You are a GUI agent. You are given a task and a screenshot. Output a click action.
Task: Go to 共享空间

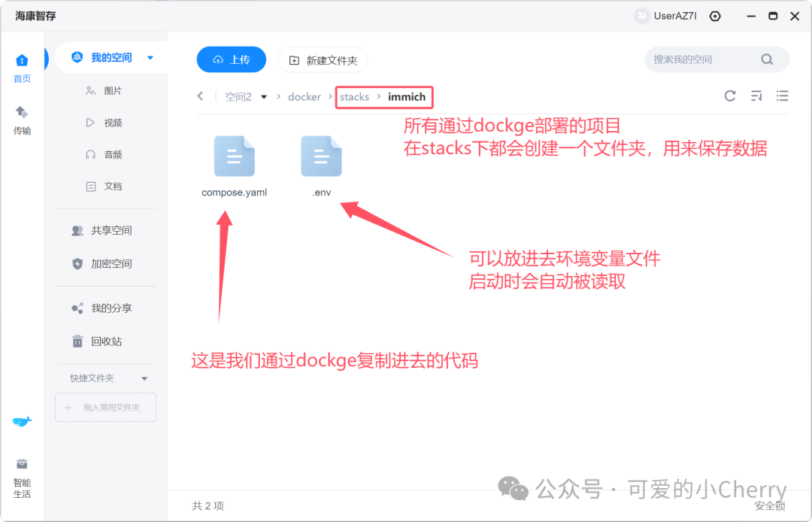pyautogui.click(x=101, y=230)
